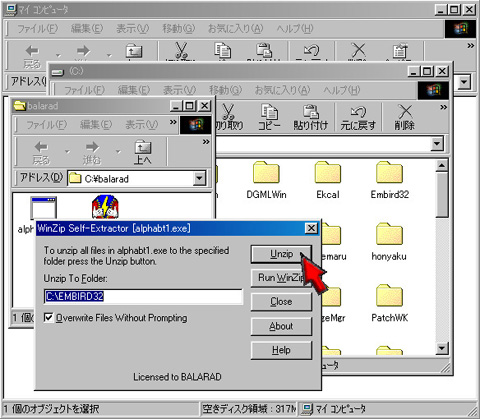The height and width of the screenshot is (419, 480).
Task: Expand hidden toolbar items chevron in balarad
Action: coord(206,142)
